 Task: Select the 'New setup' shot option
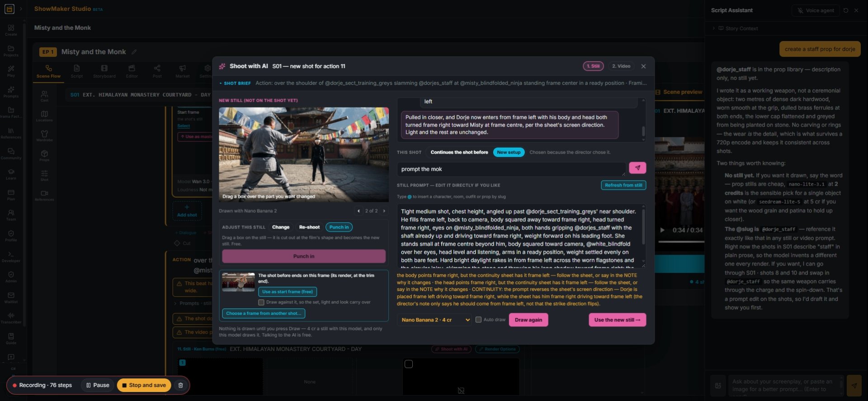pyautogui.click(x=509, y=153)
